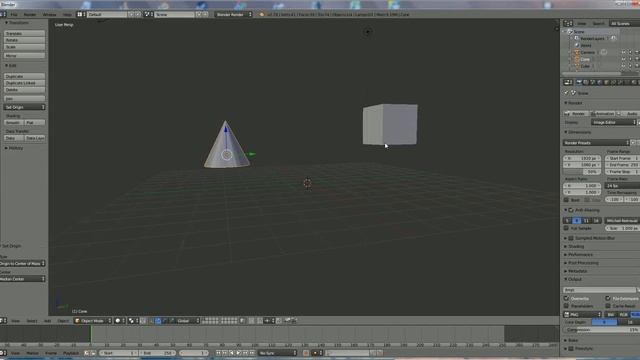The height and width of the screenshot is (360, 640).
Task: Open the Image Editor display dropdown
Action: click(613, 122)
